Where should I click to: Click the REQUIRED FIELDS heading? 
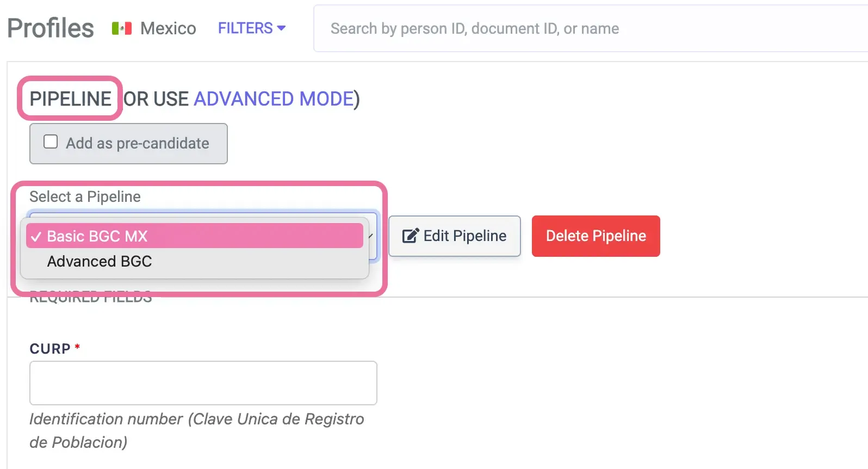tap(90, 297)
